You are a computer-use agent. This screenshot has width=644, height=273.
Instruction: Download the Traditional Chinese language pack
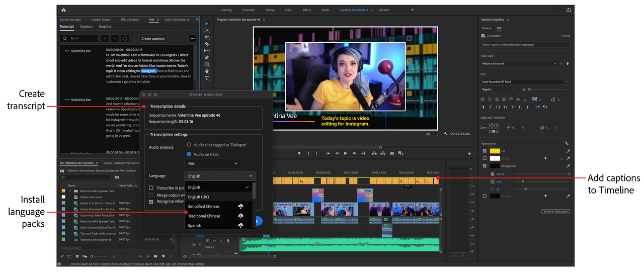[240, 216]
